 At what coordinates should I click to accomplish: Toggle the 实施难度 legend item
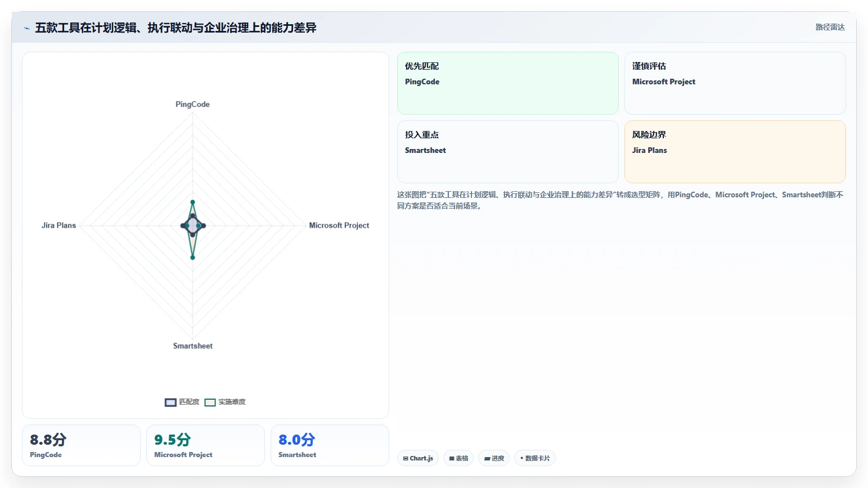click(225, 402)
